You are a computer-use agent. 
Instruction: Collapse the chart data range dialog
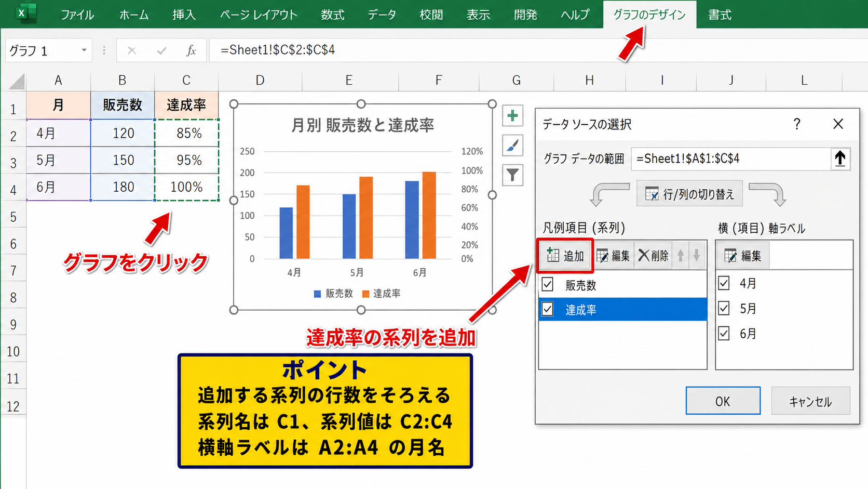click(840, 158)
